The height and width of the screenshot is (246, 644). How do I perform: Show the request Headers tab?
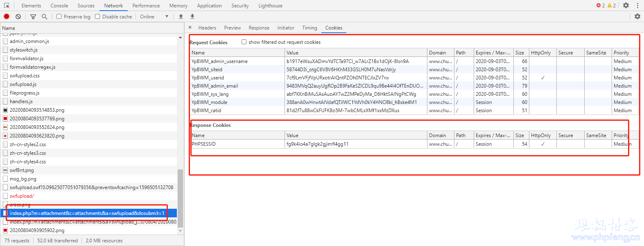(x=207, y=28)
